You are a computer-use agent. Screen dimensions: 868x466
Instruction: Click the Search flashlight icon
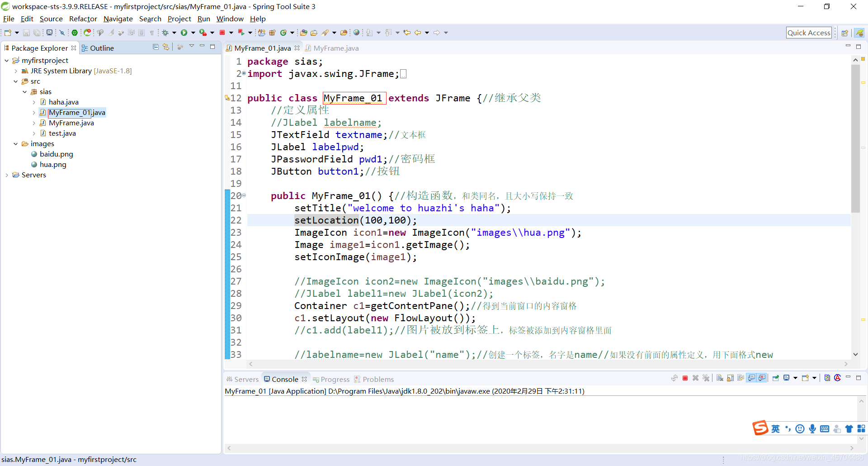pos(325,33)
